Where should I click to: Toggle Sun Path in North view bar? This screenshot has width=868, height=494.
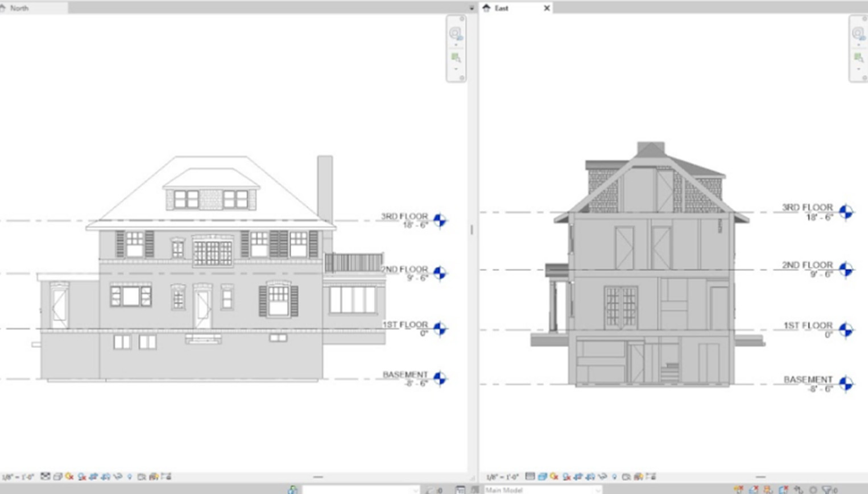69,476
